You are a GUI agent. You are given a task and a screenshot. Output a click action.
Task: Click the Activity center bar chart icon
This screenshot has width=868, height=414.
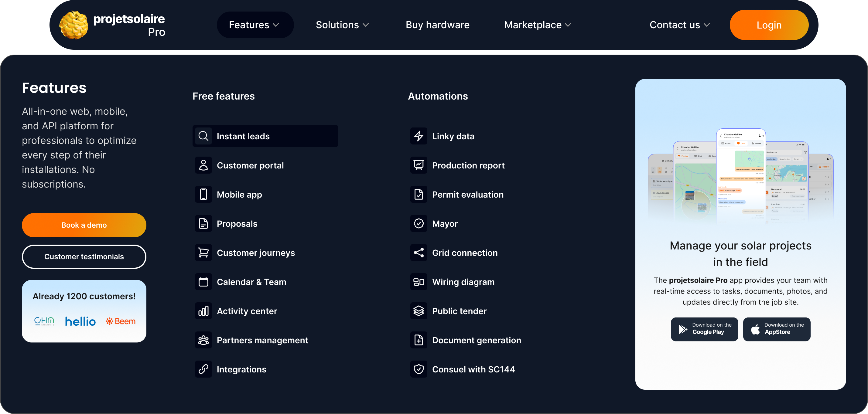203,311
